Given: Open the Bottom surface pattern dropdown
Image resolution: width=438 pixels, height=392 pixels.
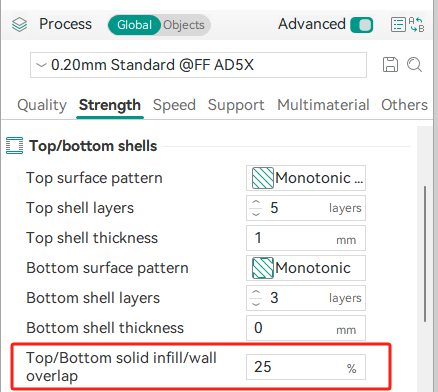Looking at the screenshot, I should tap(306, 268).
